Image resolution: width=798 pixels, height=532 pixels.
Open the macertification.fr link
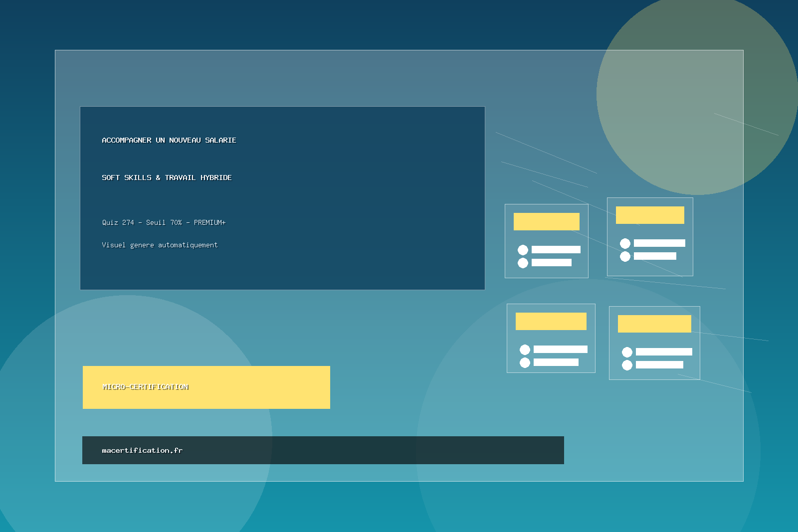pos(142,450)
